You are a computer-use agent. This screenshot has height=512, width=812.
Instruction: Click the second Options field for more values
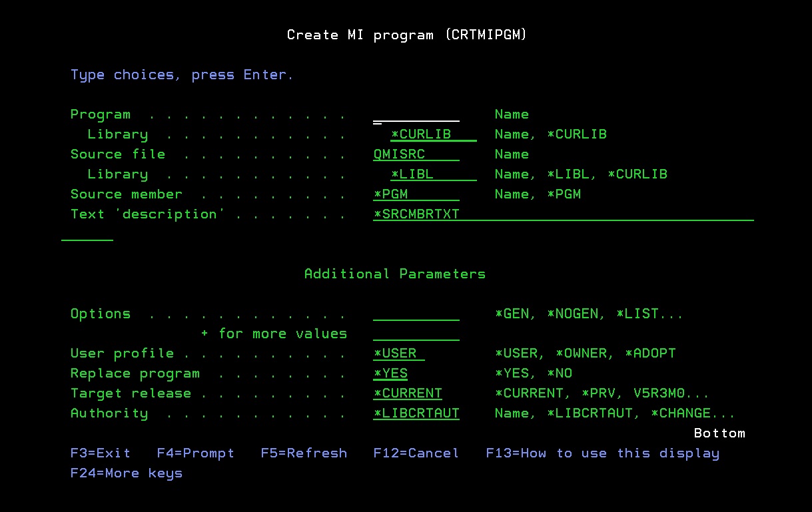[416, 334]
